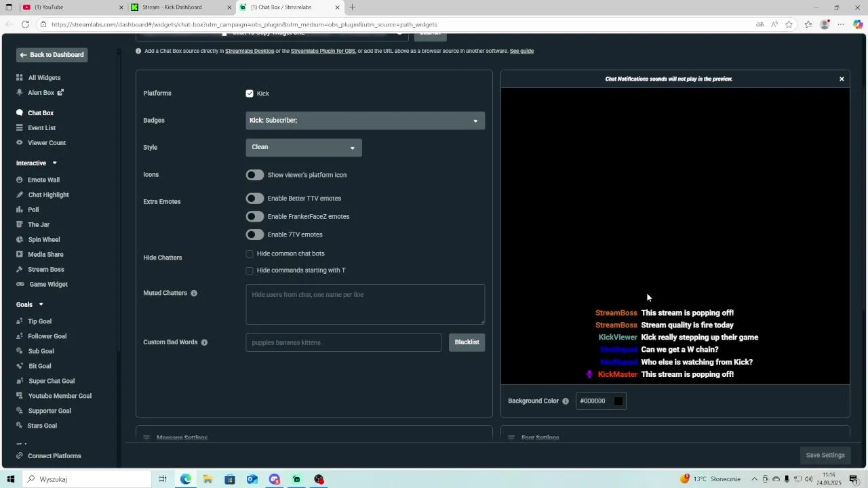Viewport: 868px width, 488px height.
Task: Open Badges dropdown Kick: Subscriber
Action: [366, 121]
